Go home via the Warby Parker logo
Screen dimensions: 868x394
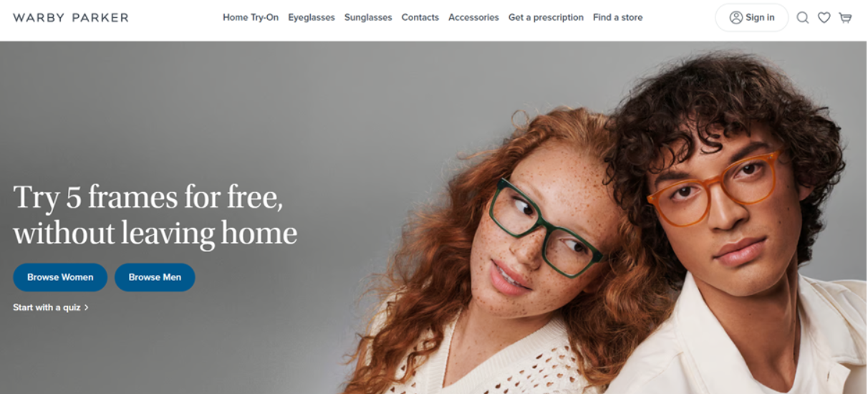pyautogui.click(x=71, y=18)
